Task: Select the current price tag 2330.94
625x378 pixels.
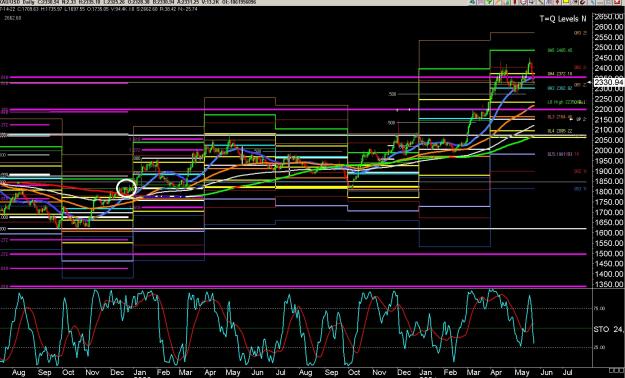Action: (x=609, y=82)
